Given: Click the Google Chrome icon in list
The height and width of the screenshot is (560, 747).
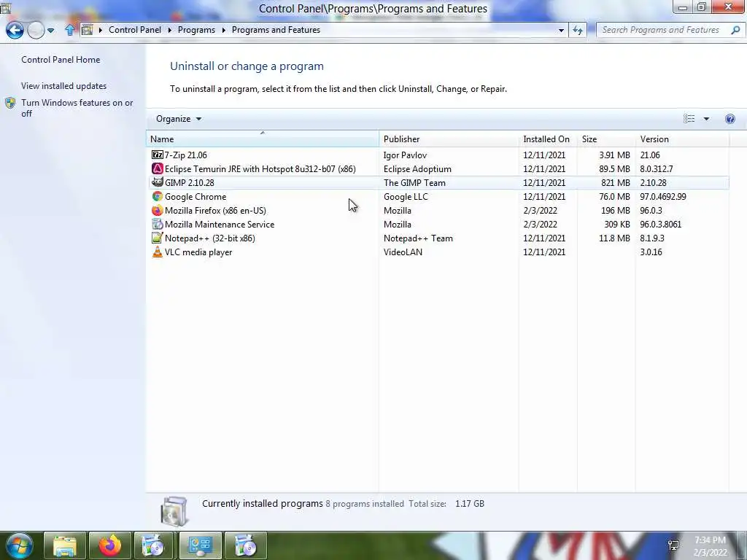Looking at the screenshot, I should tap(158, 196).
